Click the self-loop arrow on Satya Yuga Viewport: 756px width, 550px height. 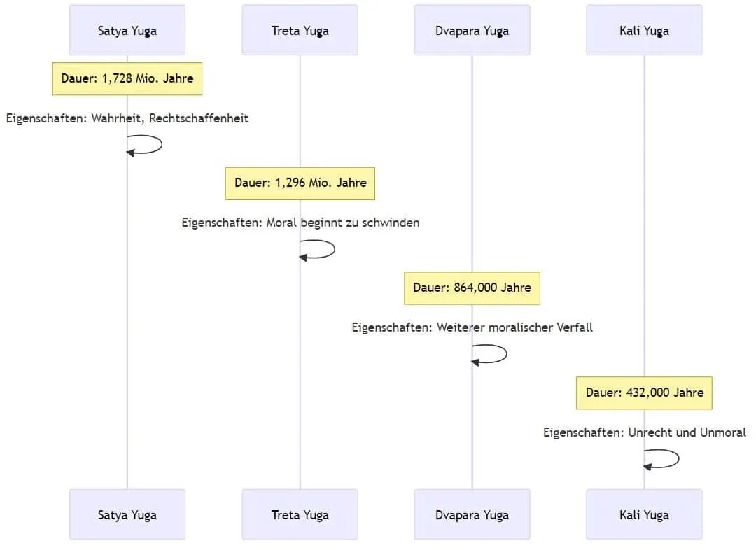coord(160,145)
